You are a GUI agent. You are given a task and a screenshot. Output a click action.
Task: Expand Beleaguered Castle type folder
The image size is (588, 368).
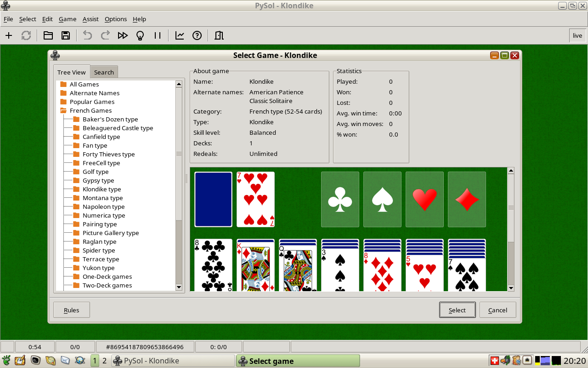pos(76,128)
